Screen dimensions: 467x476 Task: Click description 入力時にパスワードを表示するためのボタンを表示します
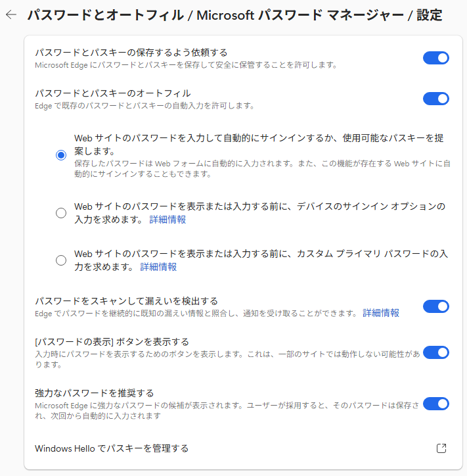pyautogui.click(x=227, y=359)
